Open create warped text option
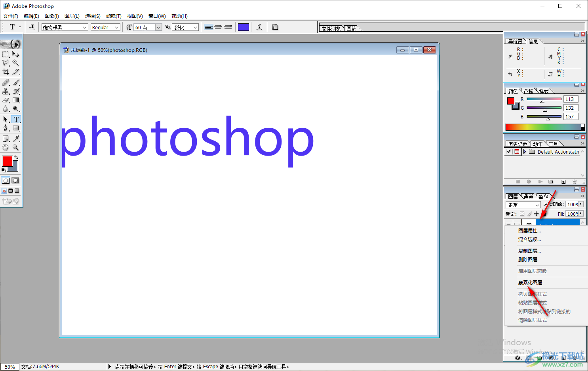 point(259,27)
